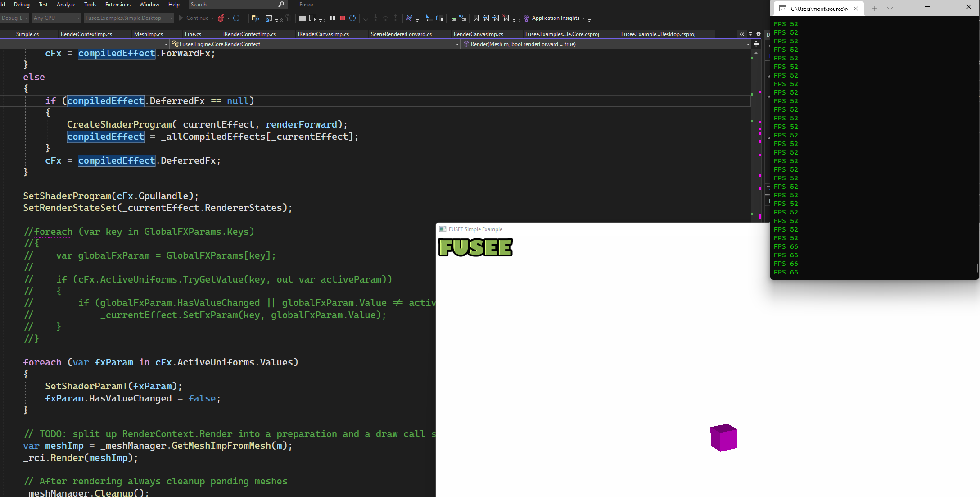The height and width of the screenshot is (497, 980).
Task: Click the Restart debugging circular arrow icon
Action: (352, 18)
